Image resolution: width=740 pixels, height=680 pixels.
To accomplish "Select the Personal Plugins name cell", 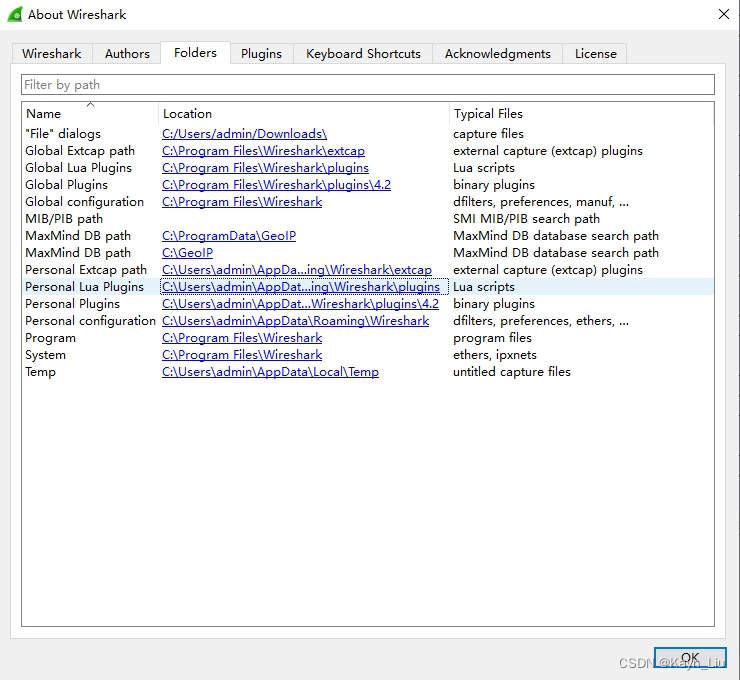I will (72, 304).
